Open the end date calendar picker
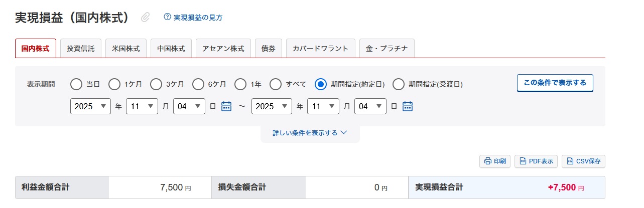The height and width of the screenshot is (208, 644). coord(407,106)
